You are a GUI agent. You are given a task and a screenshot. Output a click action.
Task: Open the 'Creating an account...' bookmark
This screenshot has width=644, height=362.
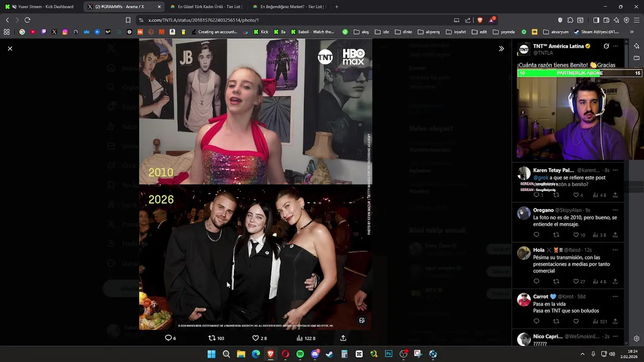[214, 32]
